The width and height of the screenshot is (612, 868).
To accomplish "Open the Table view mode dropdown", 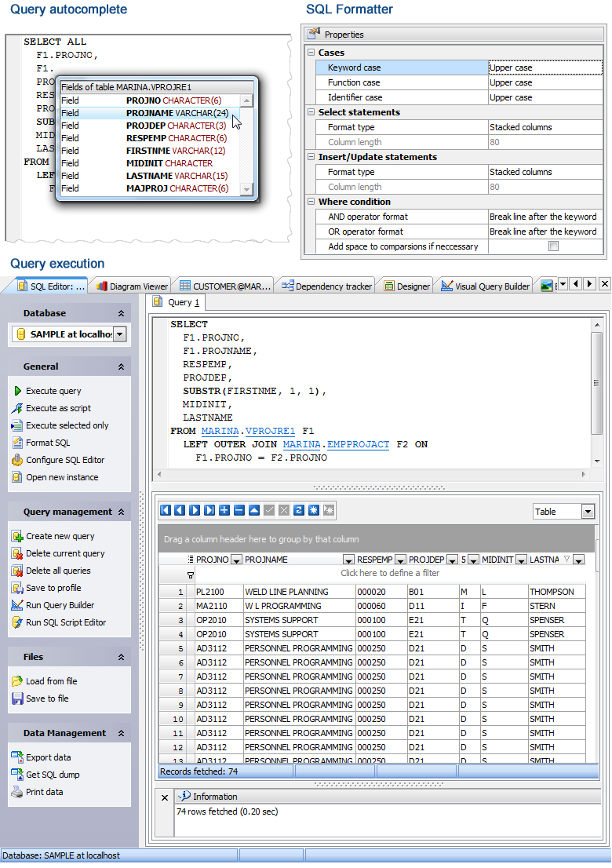I will (x=588, y=512).
